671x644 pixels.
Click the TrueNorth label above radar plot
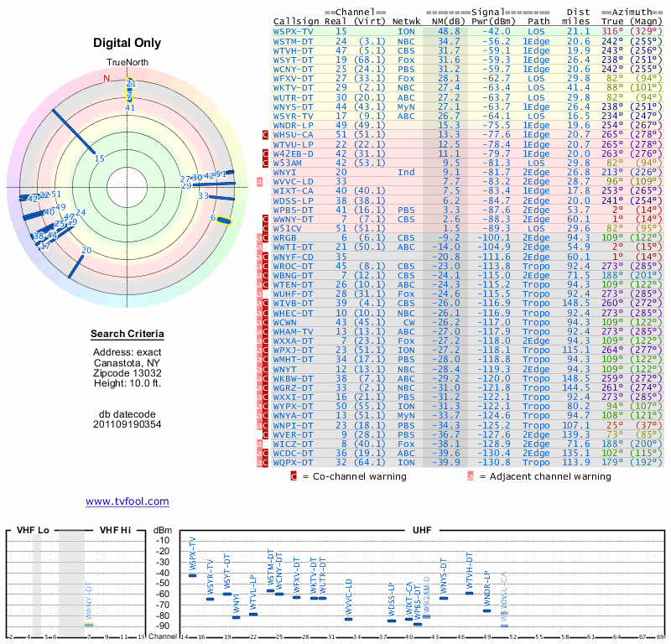(x=127, y=63)
